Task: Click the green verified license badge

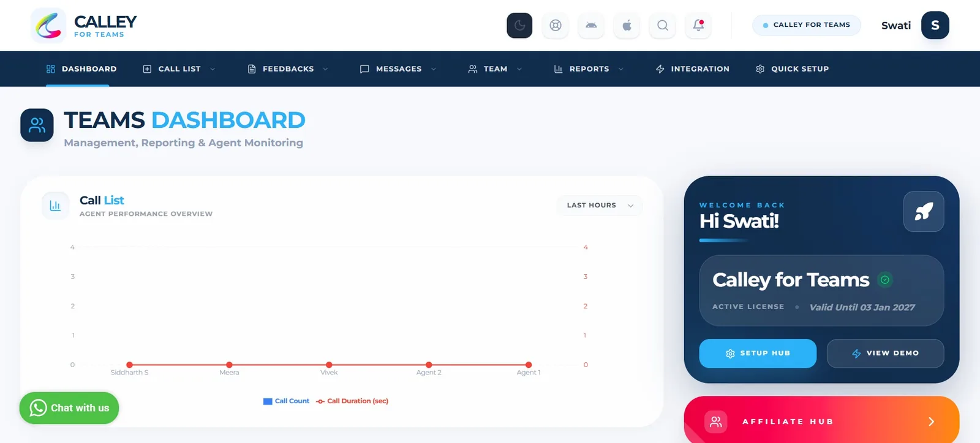Action: [x=884, y=280]
